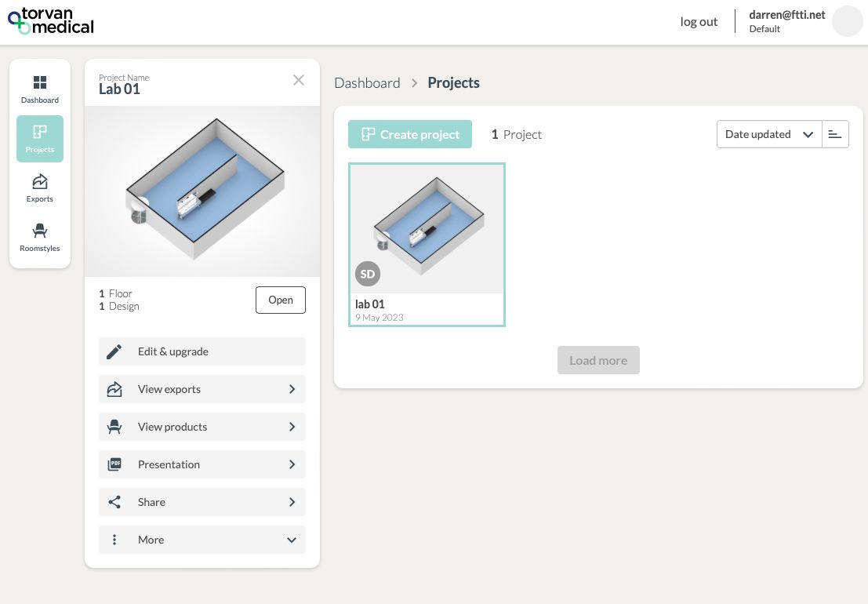
Task: Click the Torvan Medical logo
Action: pos(51,22)
